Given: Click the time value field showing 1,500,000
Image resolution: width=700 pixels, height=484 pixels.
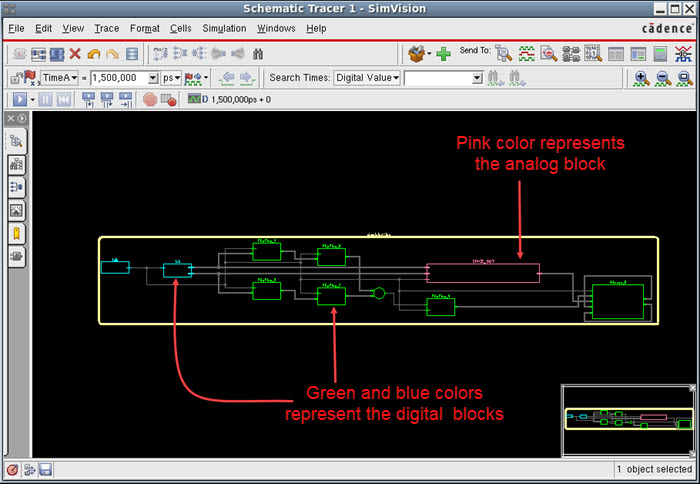Looking at the screenshot, I should point(118,77).
